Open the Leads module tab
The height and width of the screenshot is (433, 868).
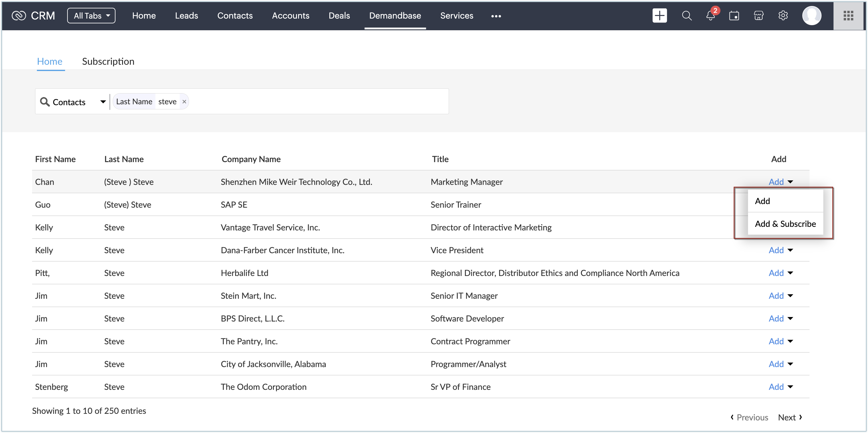point(186,16)
